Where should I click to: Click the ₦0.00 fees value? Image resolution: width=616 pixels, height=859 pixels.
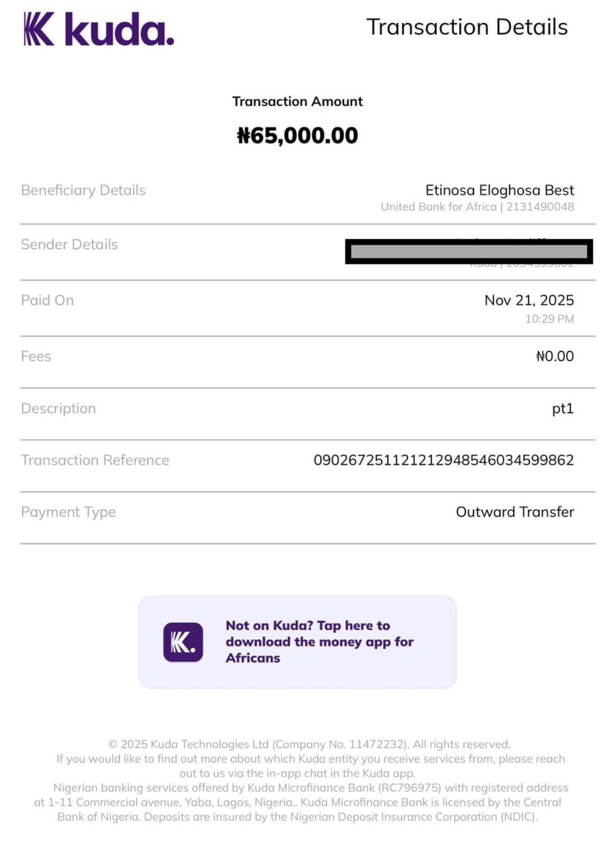pyautogui.click(x=555, y=356)
